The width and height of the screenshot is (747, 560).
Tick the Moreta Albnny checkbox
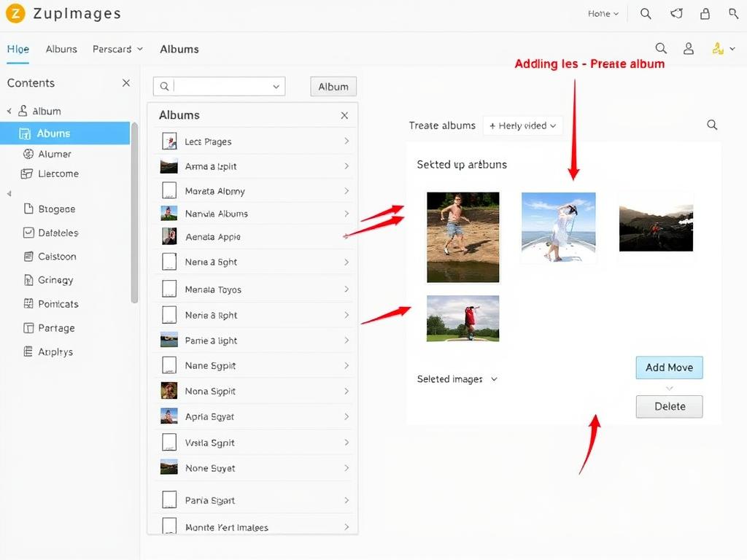point(169,190)
